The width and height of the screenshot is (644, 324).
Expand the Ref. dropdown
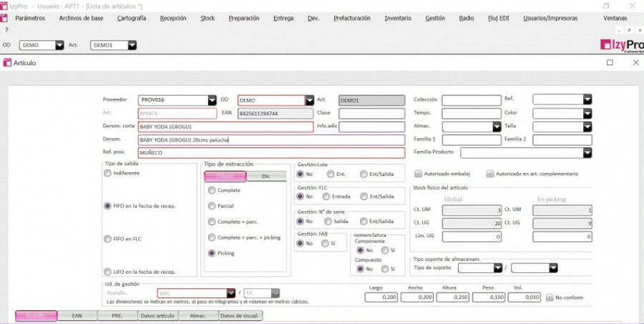(587, 99)
